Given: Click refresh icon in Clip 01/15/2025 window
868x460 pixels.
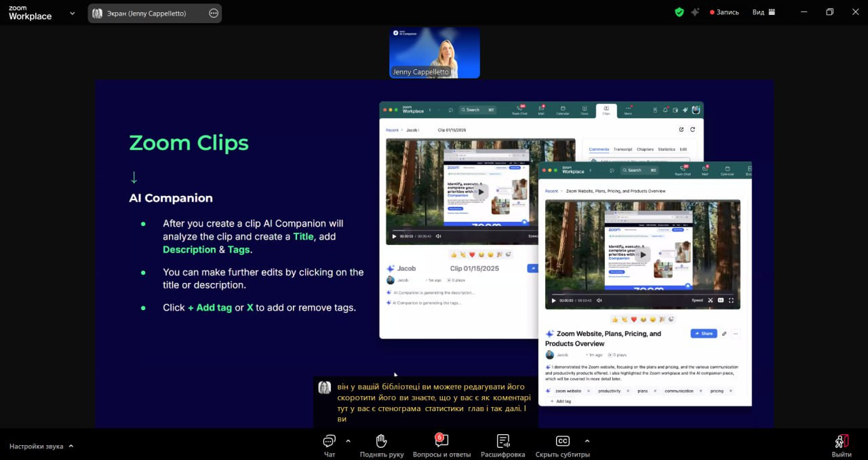Looking at the screenshot, I should pos(692,130).
